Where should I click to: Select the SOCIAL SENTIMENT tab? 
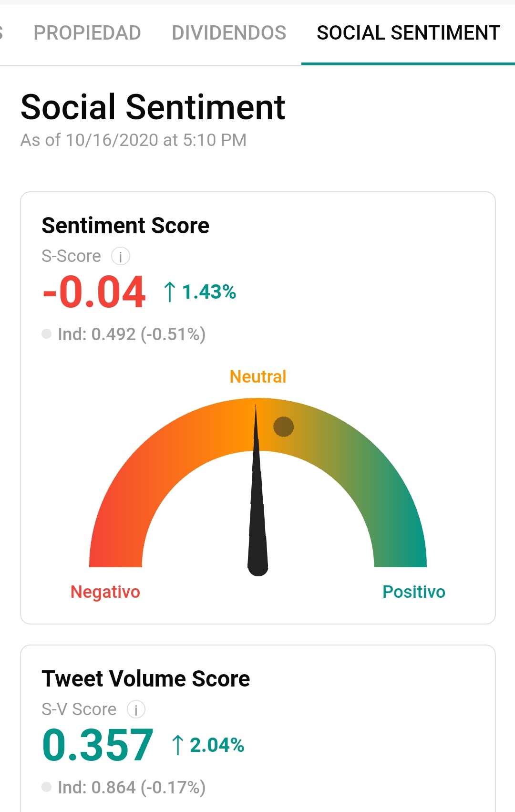[x=408, y=33]
